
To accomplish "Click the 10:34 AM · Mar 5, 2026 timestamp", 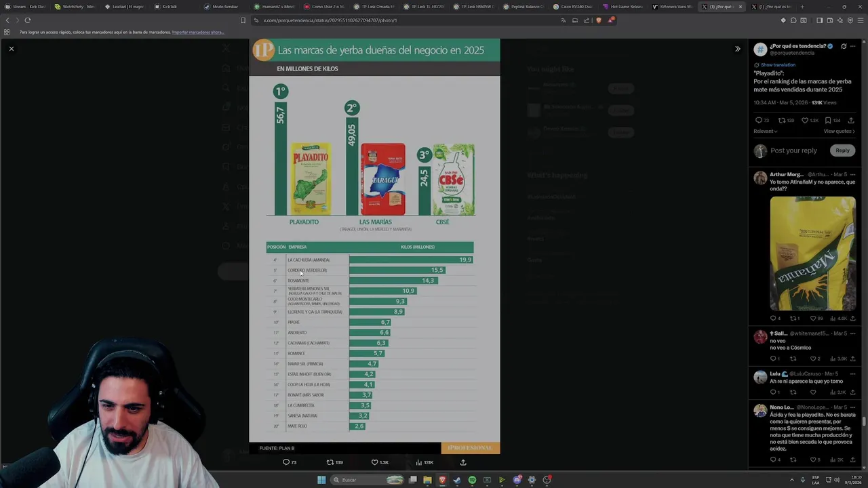I will (x=781, y=102).
